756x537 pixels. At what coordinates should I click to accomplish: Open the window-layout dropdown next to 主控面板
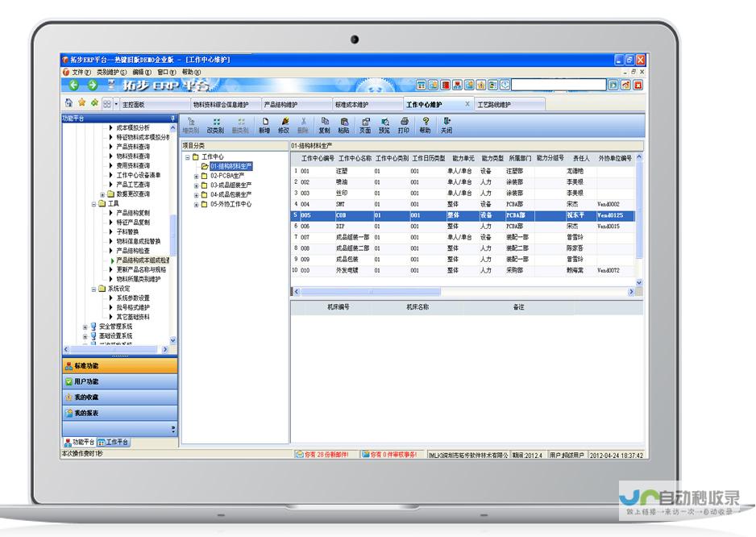(x=116, y=104)
